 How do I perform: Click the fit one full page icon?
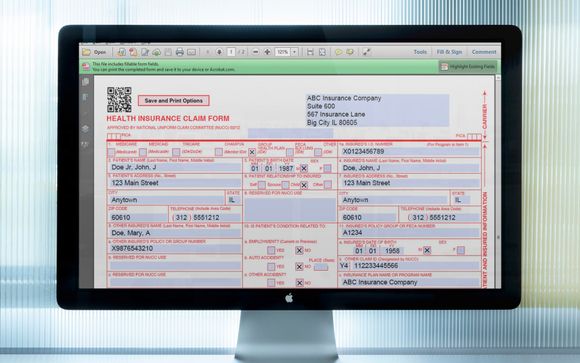[x=322, y=52]
